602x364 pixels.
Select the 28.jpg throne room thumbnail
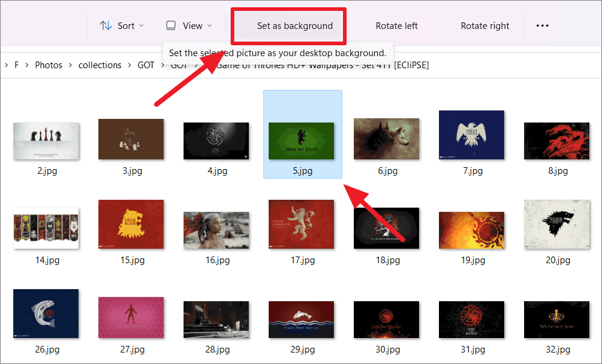(x=216, y=319)
